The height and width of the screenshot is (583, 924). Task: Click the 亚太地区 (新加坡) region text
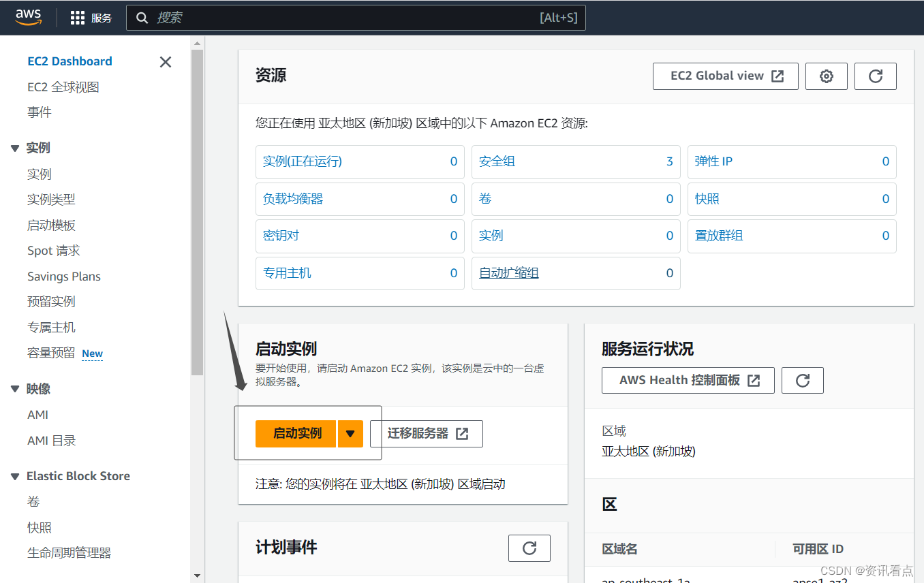tap(649, 452)
